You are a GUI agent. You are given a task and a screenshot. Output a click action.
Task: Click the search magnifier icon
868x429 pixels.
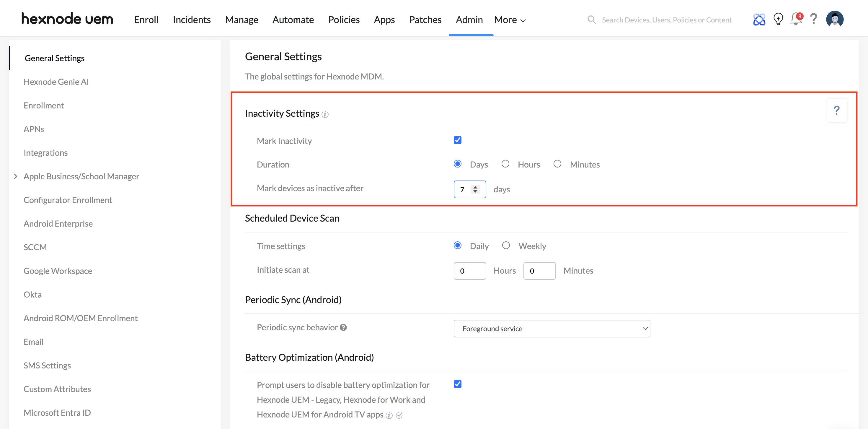tap(591, 20)
